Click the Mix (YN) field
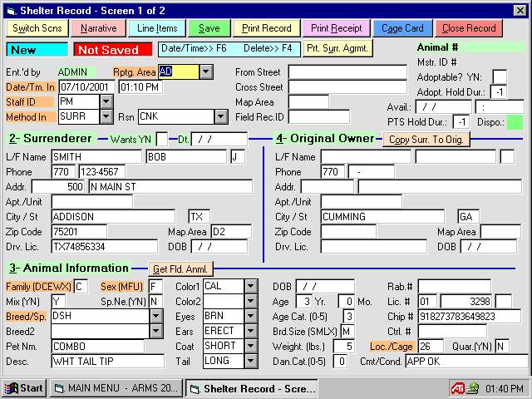Viewport: 532px width, 399px height. point(58,301)
